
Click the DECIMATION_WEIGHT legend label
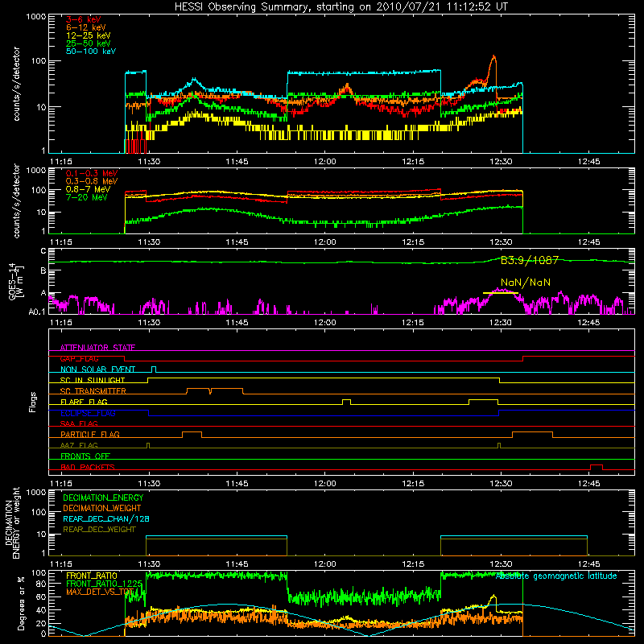(x=102, y=508)
